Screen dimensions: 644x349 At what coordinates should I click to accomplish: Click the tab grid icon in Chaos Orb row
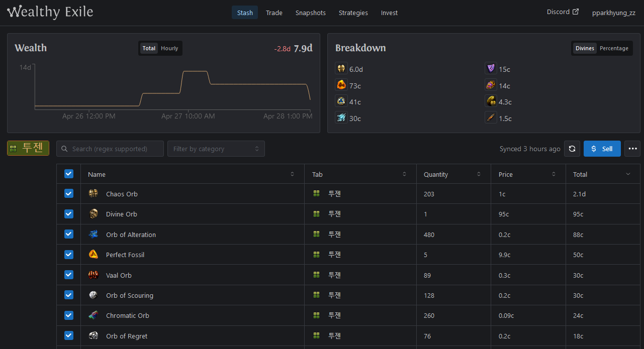click(316, 194)
